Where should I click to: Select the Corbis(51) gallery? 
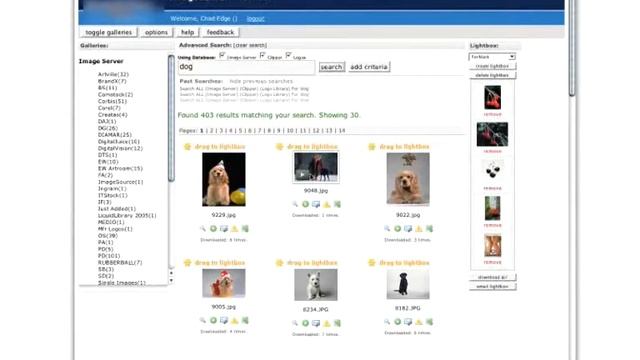[112, 101]
